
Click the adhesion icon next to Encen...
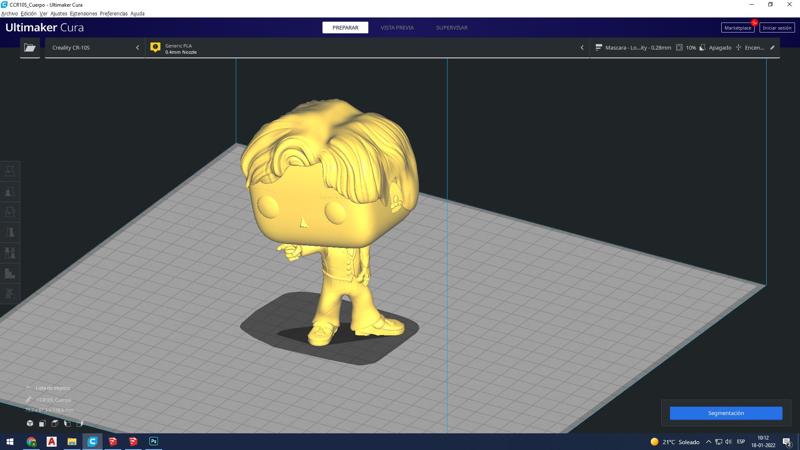pos(738,47)
